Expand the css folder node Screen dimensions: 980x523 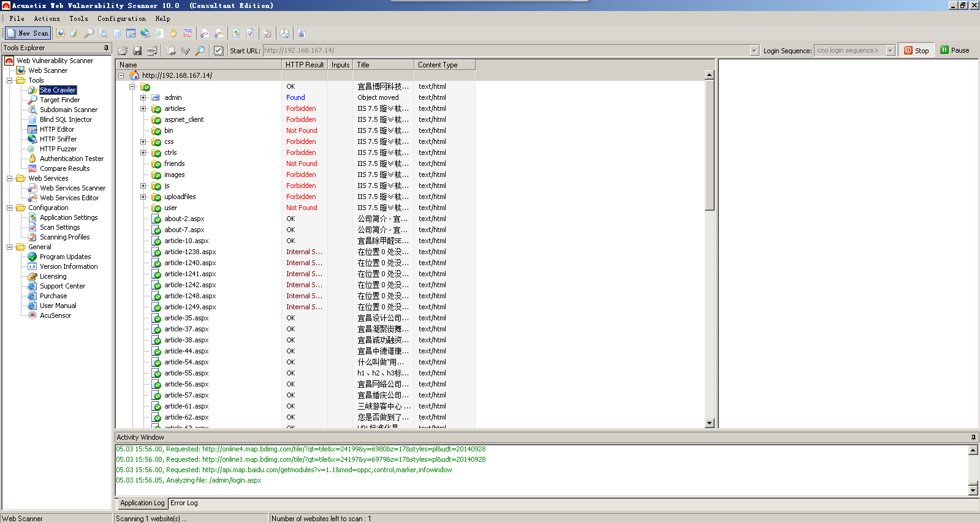(143, 141)
